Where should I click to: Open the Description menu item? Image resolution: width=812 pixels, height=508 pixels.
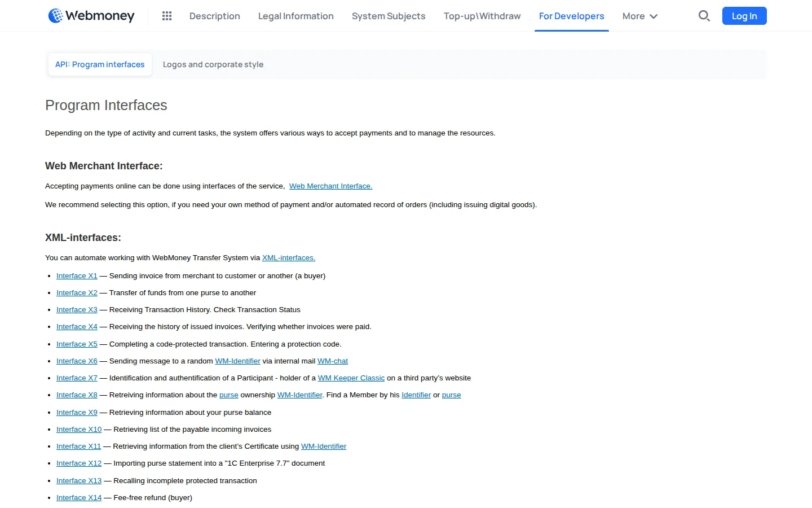coord(215,16)
